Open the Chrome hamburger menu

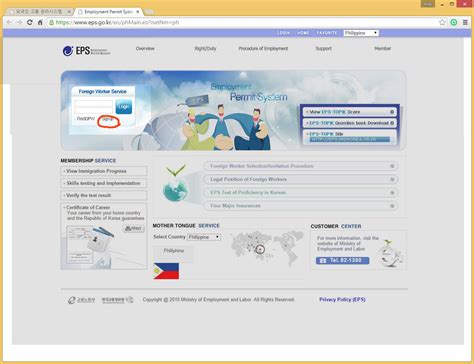[x=465, y=22]
